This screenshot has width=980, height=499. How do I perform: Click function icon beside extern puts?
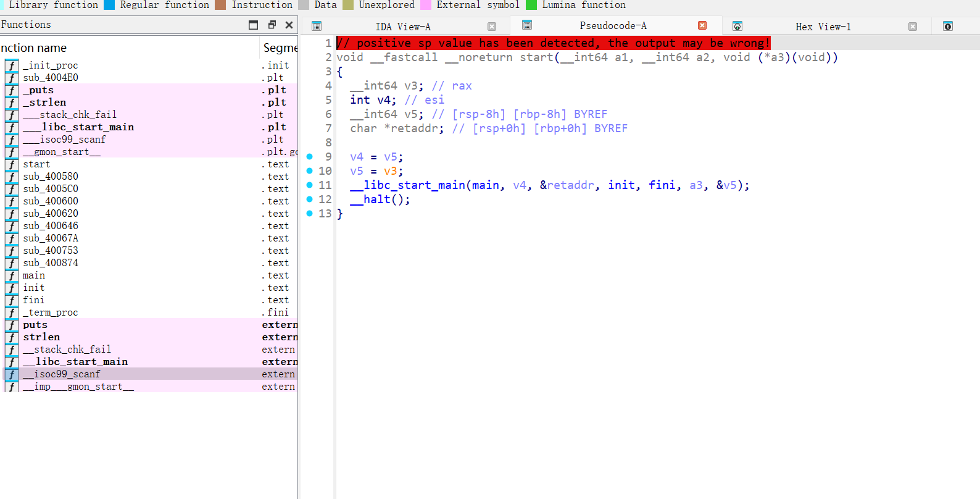(11, 325)
